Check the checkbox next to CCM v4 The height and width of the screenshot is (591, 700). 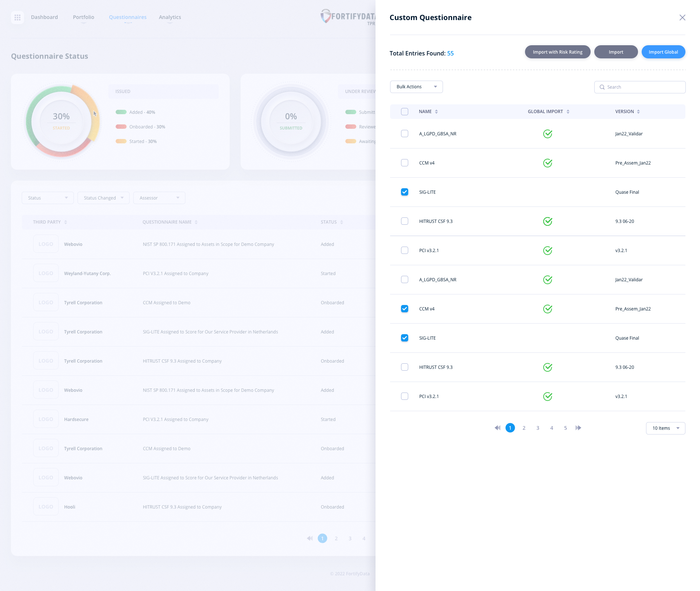[x=404, y=163]
